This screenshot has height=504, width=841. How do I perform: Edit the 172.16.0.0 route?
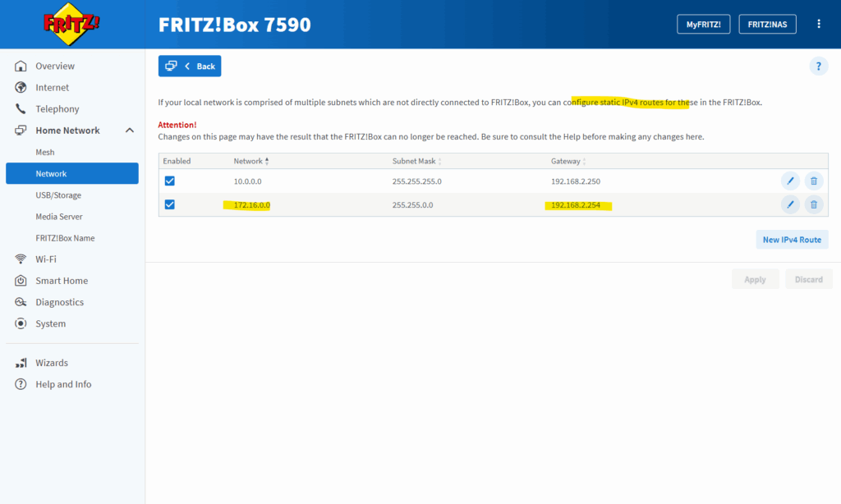tap(790, 205)
